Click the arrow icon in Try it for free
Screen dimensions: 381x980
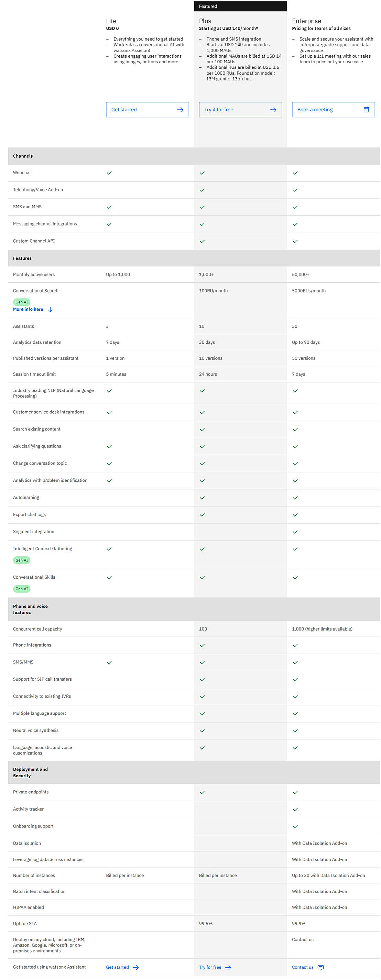click(x=273, y=110)
